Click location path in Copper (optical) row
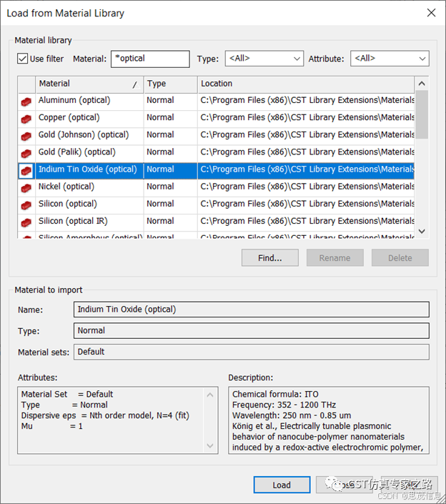Viewport: 446px width, 504px height. pos(307,118)
